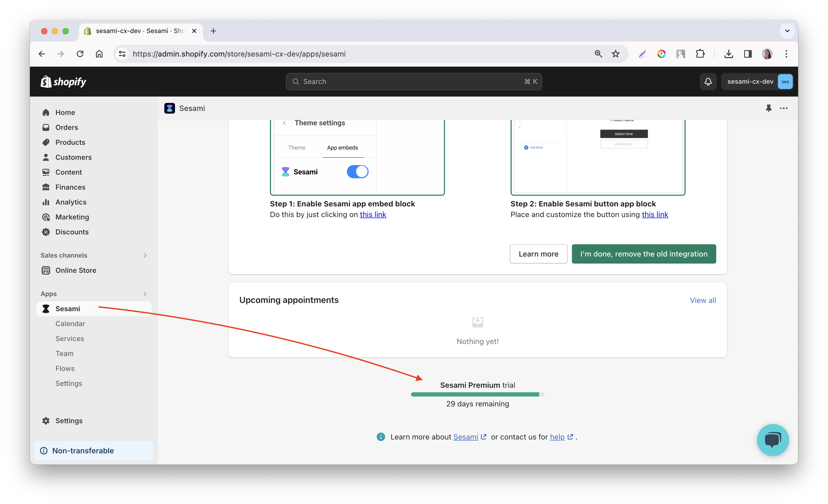Image resolution: width=828 pixels, height=504 pixels.
Task: Switch to the Theme tab
Action: (x=297, y=147)
